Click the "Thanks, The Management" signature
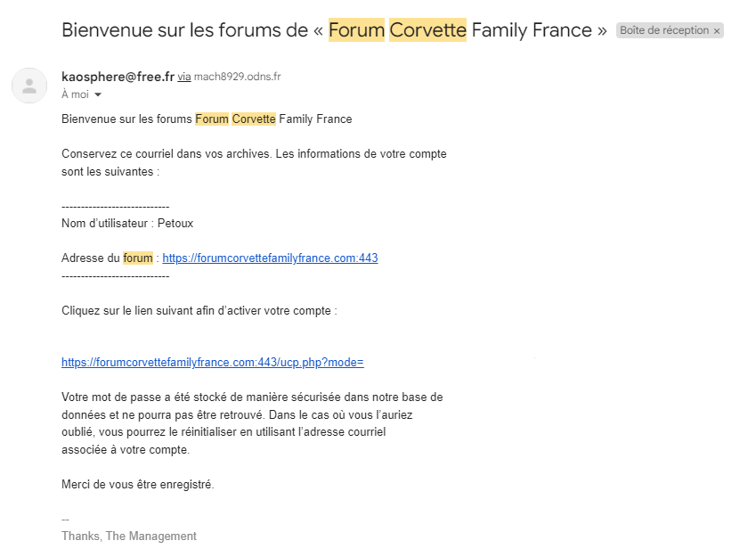Screen dimensions: 756x557 pos(129,537)
